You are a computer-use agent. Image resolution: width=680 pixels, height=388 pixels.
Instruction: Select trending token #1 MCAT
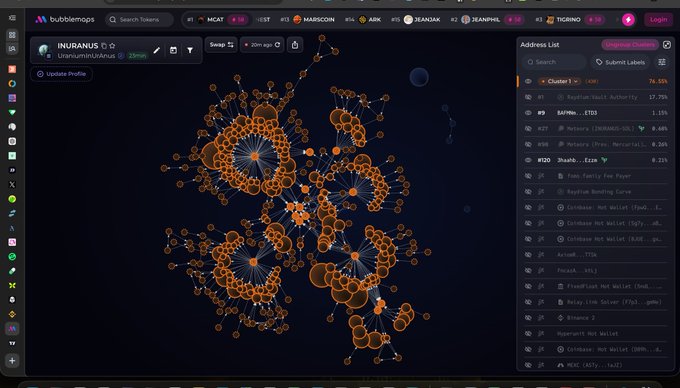click(218, 20)
